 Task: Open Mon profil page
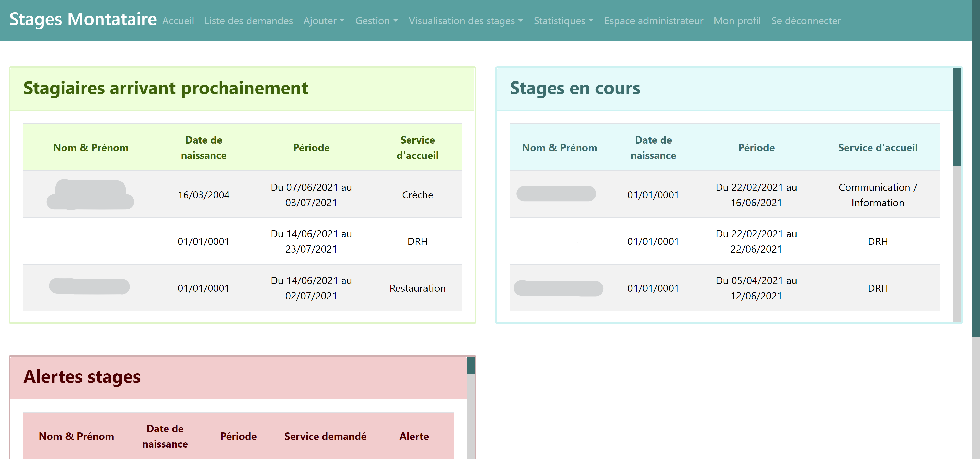point(737,21)
